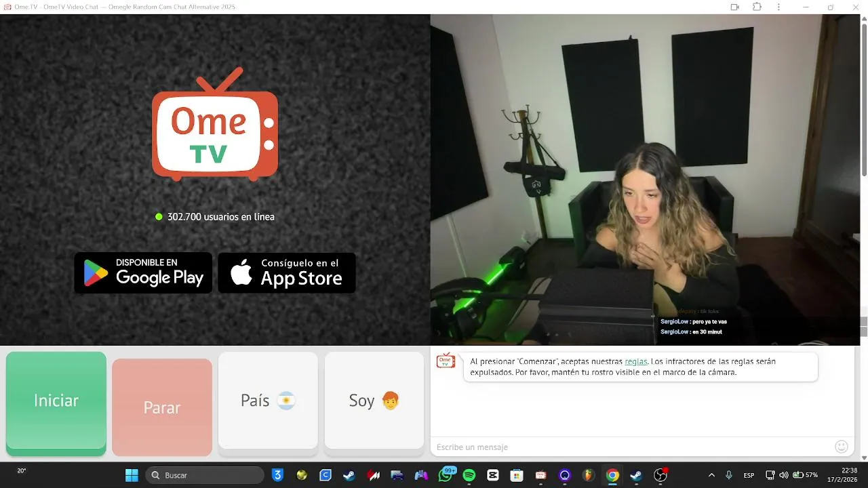Open the blue C taskbar app
The image size is (868, 488).
pos(325,475)
